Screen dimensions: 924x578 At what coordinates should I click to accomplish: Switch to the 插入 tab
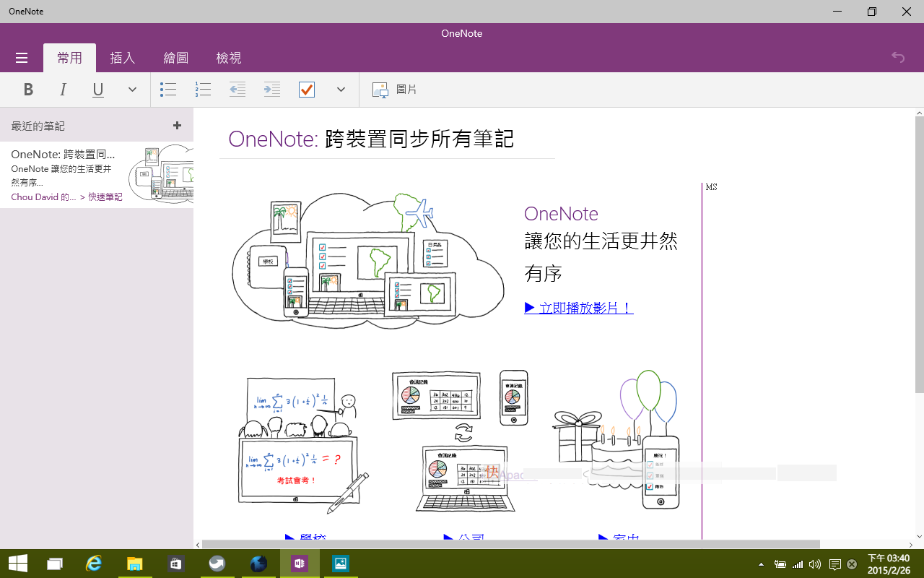coord(123,59)
